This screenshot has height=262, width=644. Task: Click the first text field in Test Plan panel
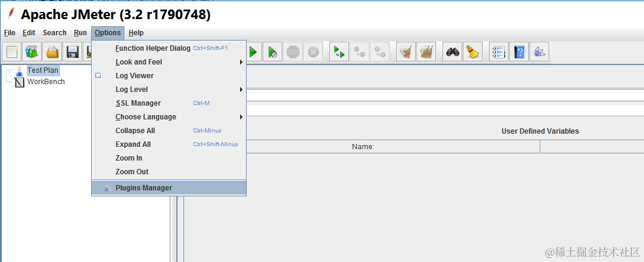pyautogui.click(x=445, y=95)
